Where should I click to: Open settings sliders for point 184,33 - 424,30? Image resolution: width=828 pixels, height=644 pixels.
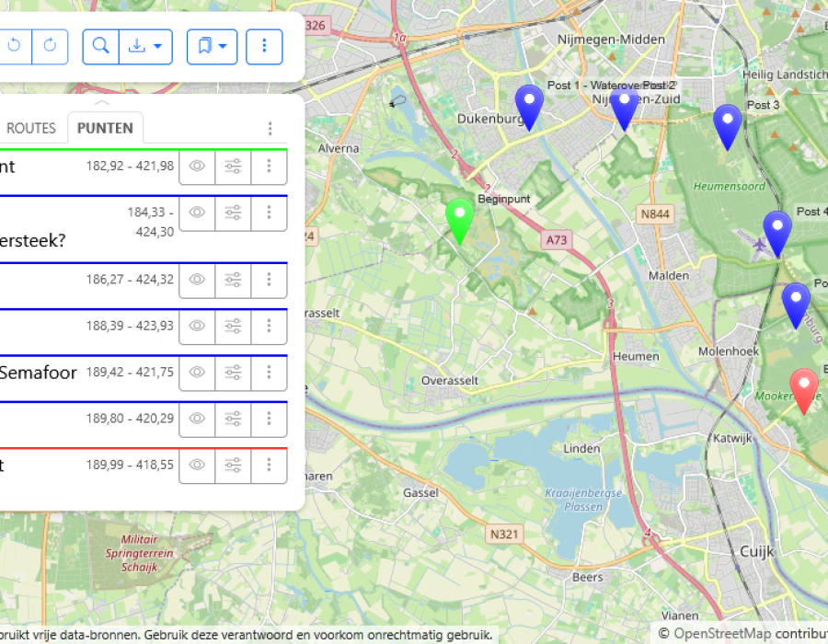233,213
